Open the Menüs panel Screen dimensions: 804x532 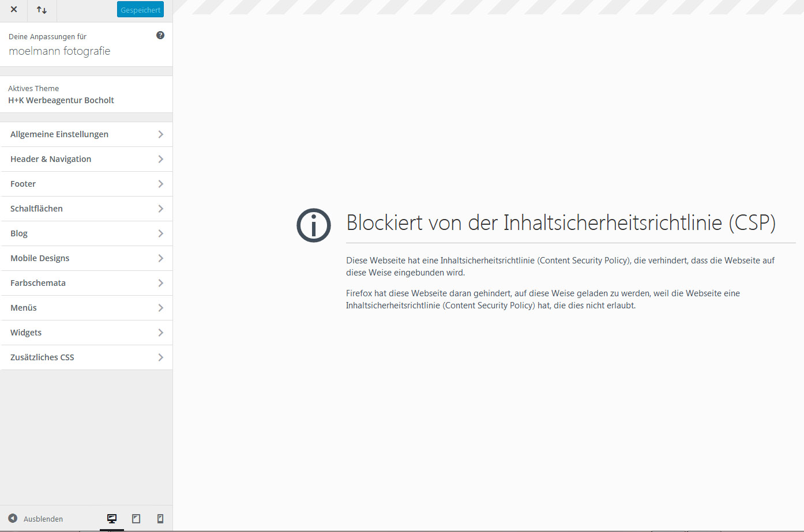[x=24, y=308]
